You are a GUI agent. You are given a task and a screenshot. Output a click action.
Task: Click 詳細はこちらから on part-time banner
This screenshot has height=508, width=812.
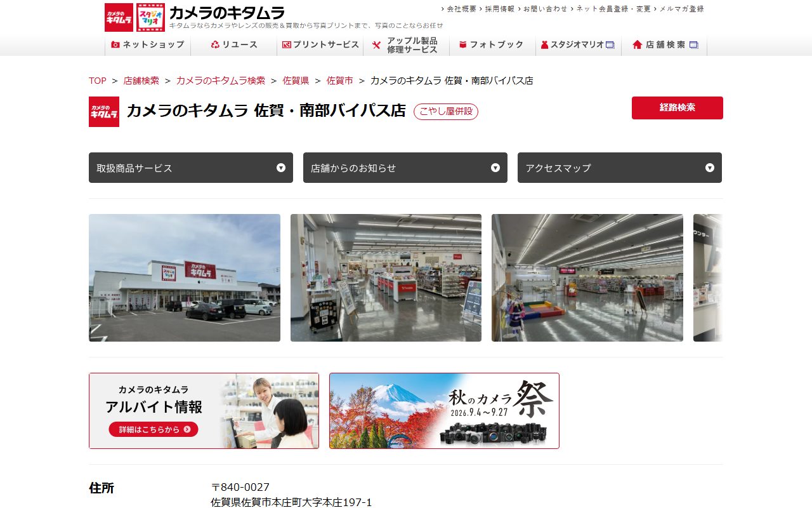click(x=154, y=429)
